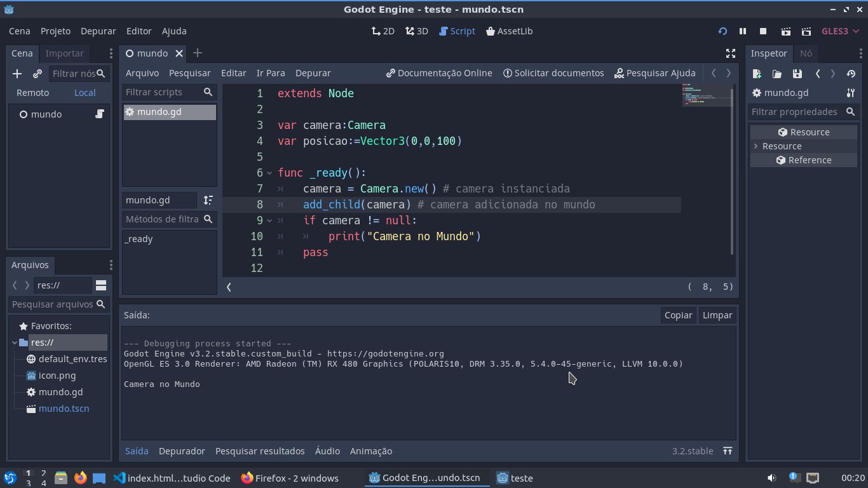Play a custom scene icon

[x=806, y=31]
